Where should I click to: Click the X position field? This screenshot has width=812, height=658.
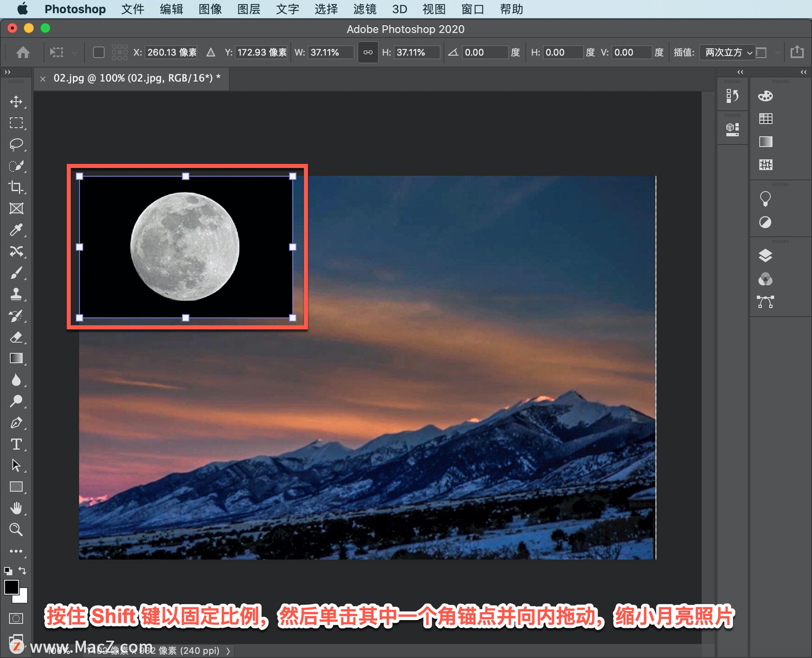[171, 52]
